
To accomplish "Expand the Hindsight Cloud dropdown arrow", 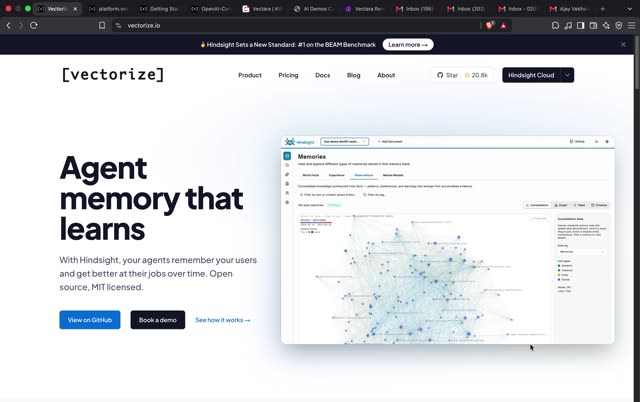I will click(x=567, y=75).
